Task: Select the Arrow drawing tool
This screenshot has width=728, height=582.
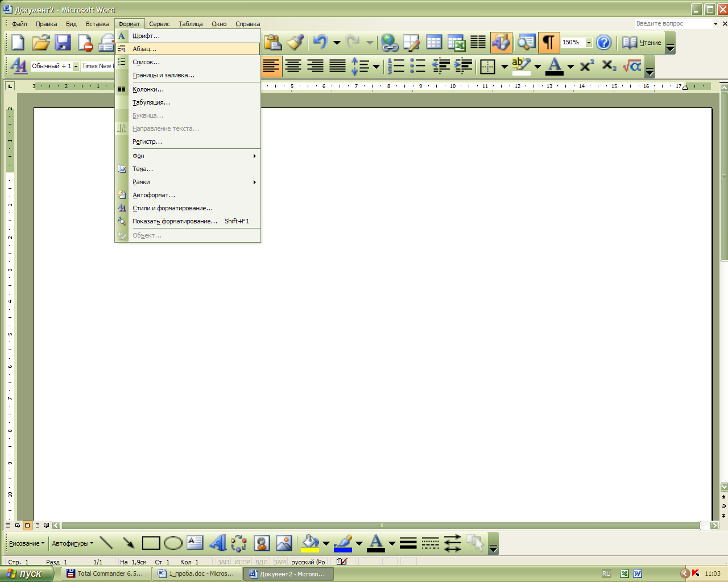Action: pos(129,543)
